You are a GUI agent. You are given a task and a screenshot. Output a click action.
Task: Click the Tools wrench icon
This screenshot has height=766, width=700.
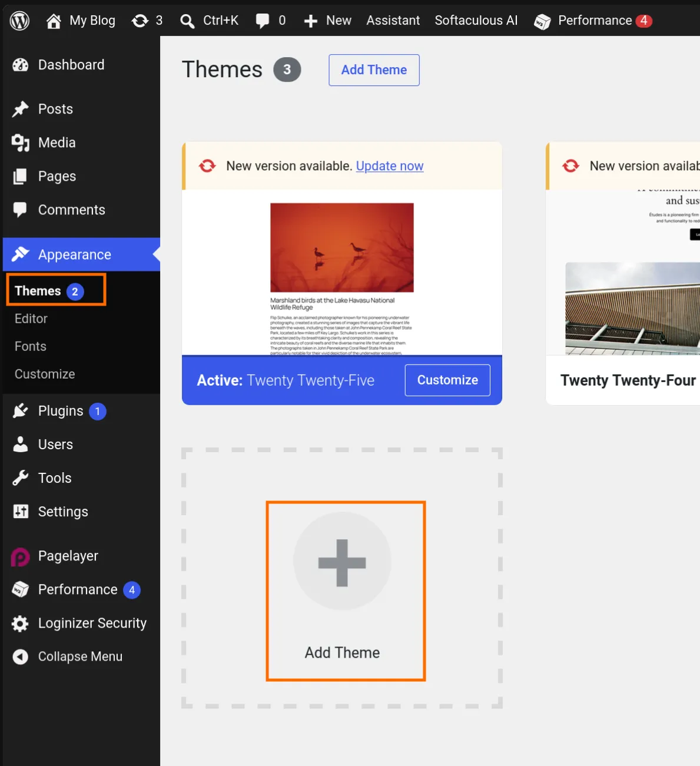(x=21, y=478)
